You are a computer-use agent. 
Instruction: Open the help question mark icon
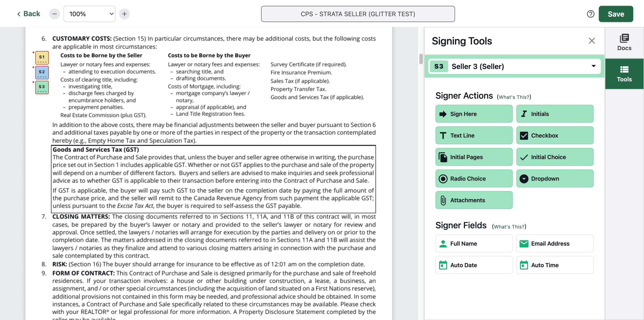click(591, 14)
